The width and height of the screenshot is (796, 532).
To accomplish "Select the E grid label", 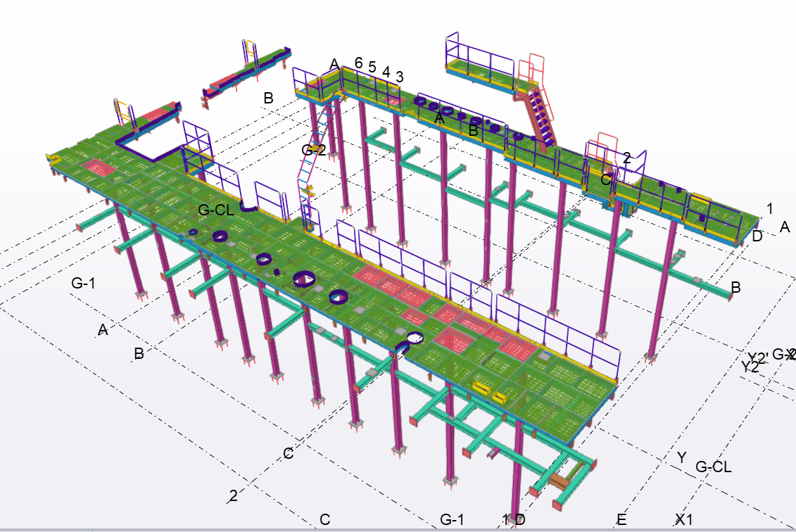I will (621, 519).
